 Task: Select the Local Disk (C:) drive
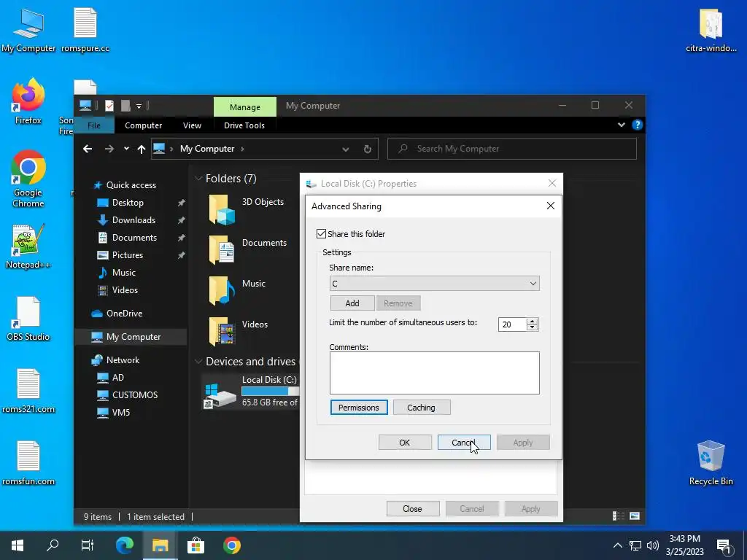tap(251, 392)
